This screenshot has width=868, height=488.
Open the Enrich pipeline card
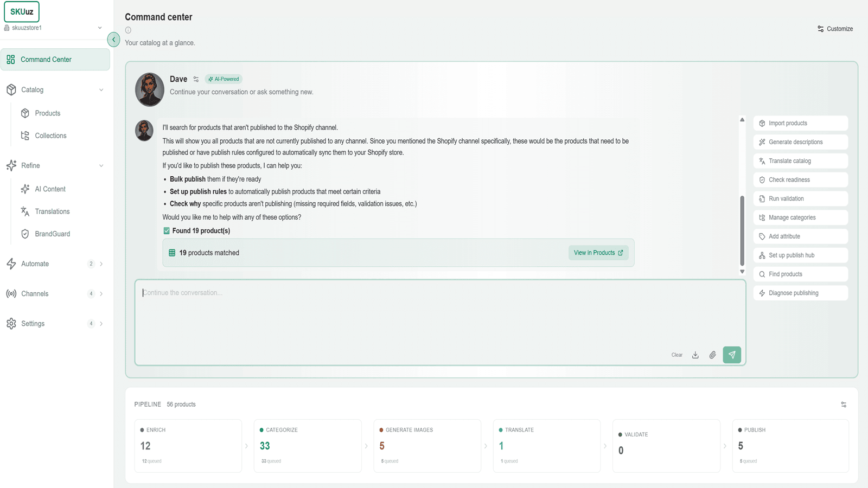point(188,446)
